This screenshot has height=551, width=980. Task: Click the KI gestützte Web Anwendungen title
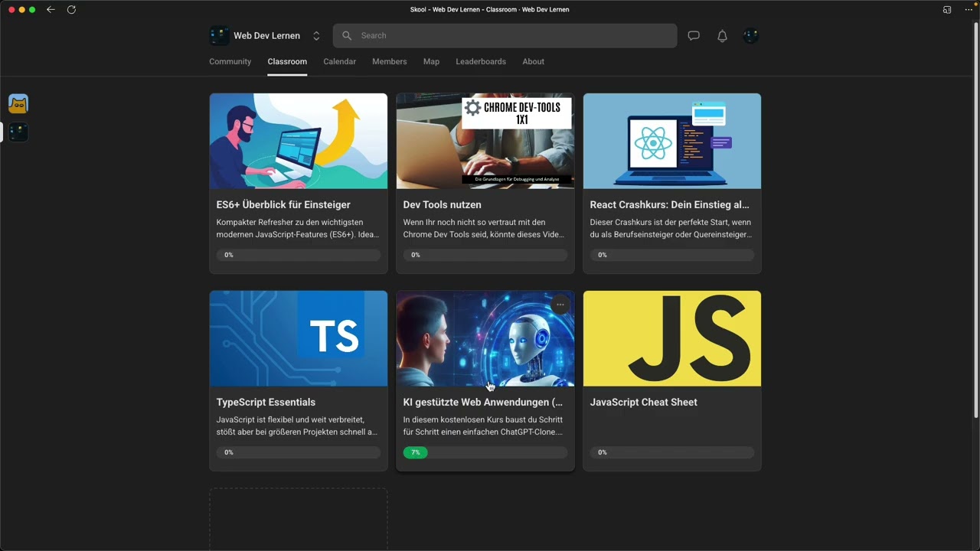click(483, 402)
